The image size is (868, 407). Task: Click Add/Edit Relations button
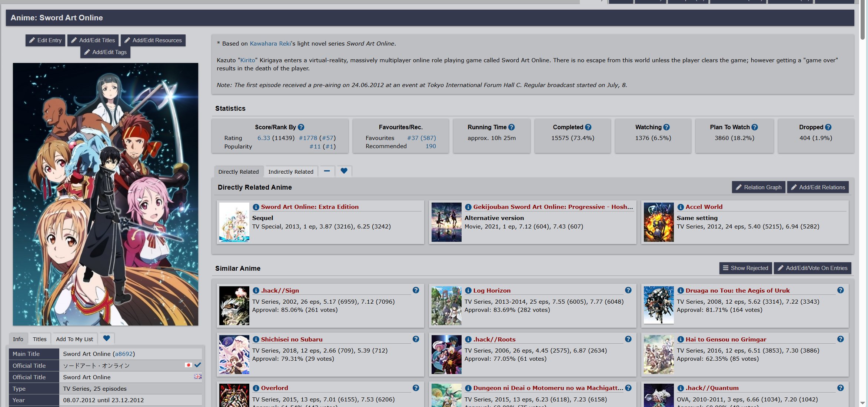pos(818,187)
